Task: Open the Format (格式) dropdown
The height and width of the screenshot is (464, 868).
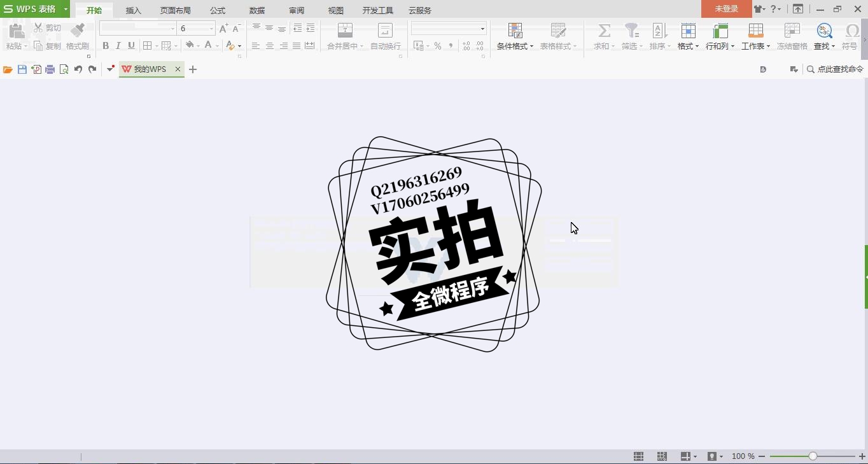Action: point(688,36)
